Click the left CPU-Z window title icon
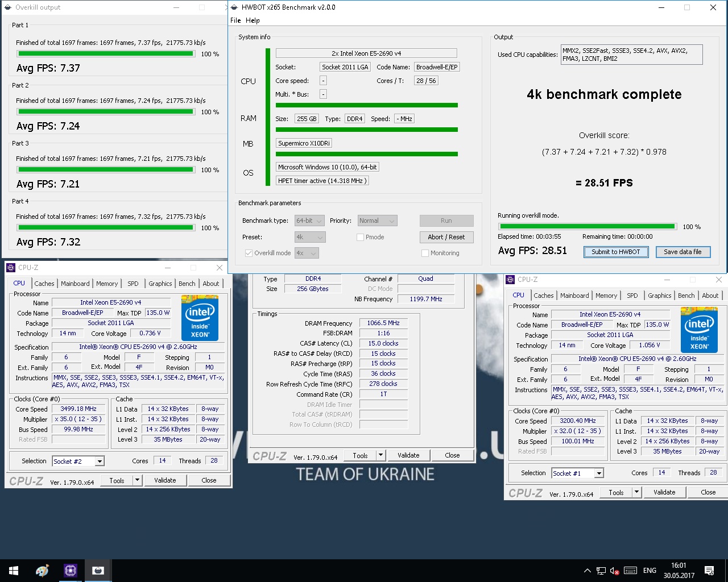The width and height of the screenshot is (728, 582). 11,268
